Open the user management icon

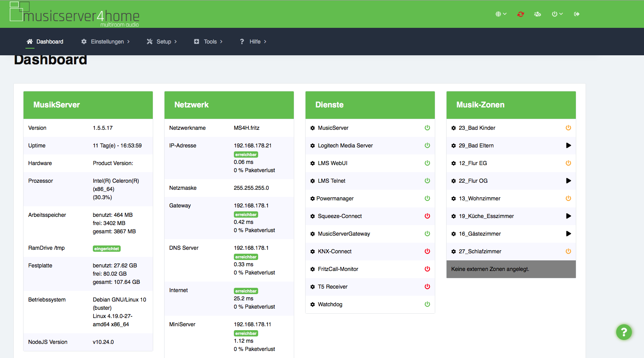coord(537,14)
